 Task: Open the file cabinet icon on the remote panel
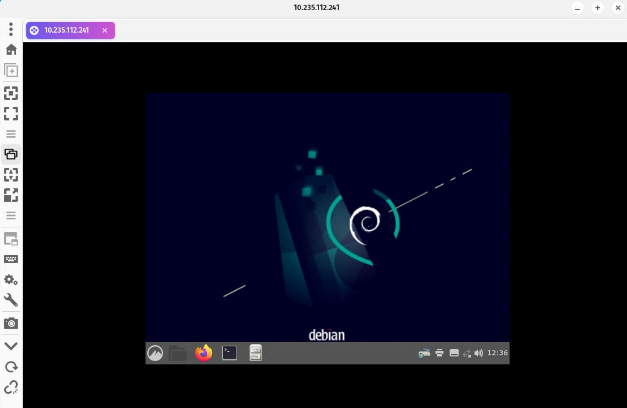pos(256,353)
